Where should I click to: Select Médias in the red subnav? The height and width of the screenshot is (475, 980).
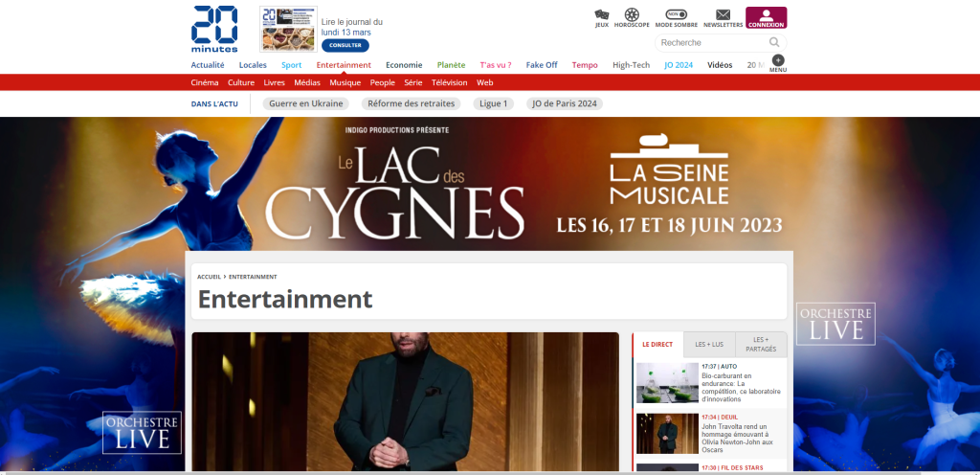(x=307, y=82)
